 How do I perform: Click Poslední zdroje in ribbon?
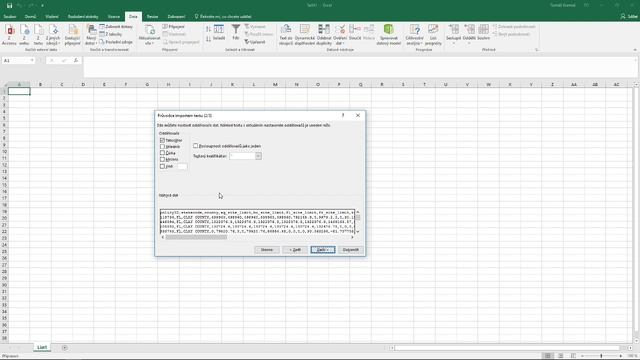pyautogui.click(x=116, y=42)
